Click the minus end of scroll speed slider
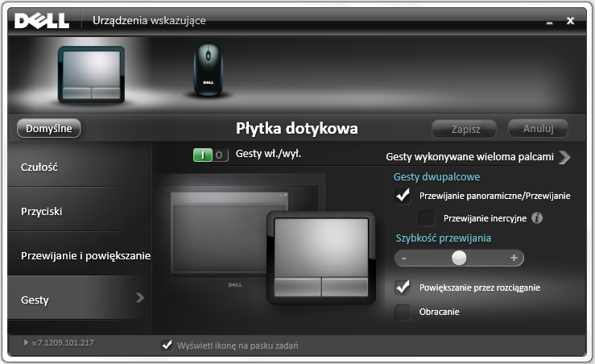 pos(403,259)
